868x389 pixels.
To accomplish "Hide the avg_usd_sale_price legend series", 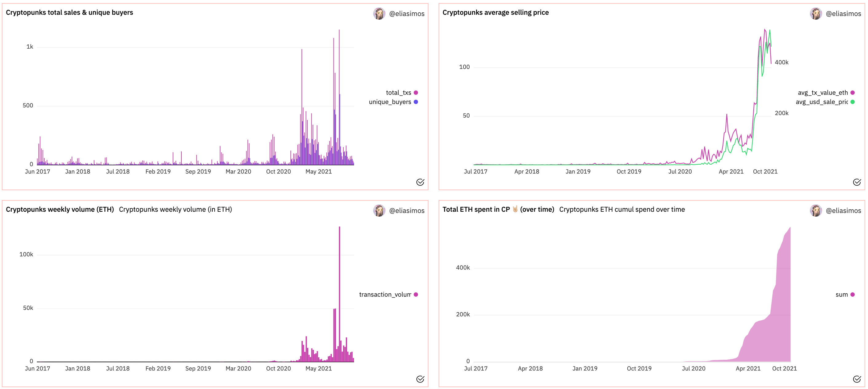I will (822, 102).
